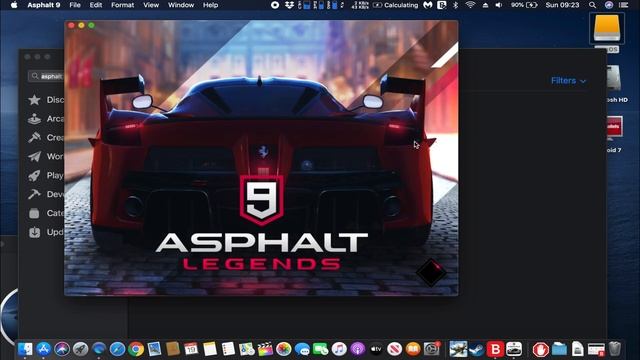Open Safari compass icon in Dock
The image size is (640, 360).
click(x=117, y=349)
